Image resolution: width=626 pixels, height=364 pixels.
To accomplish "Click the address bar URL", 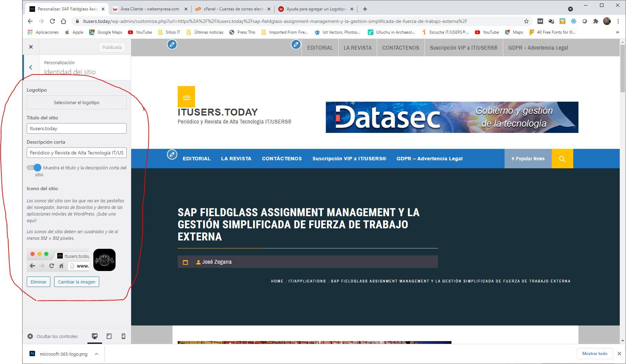I will [x=275, y=21].
